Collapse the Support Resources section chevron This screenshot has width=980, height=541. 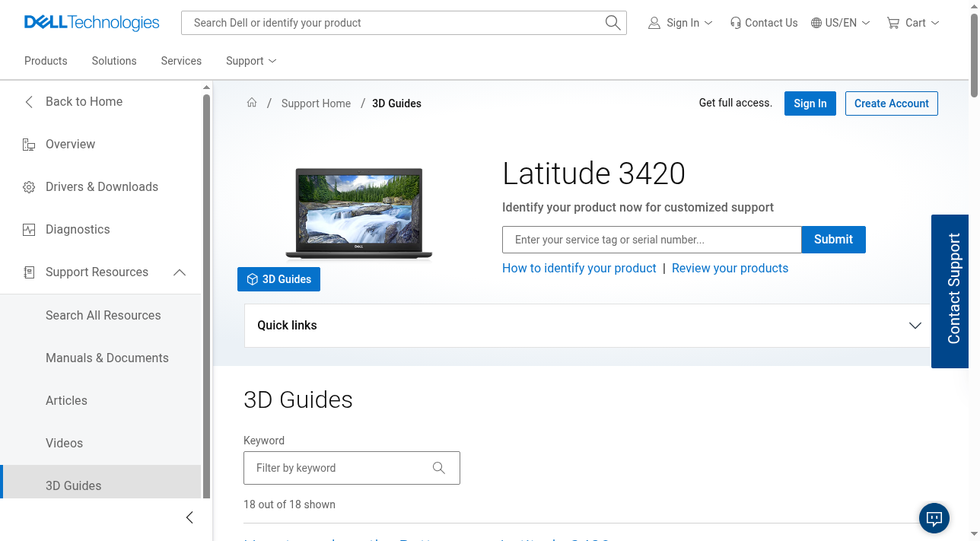[180, 272]
